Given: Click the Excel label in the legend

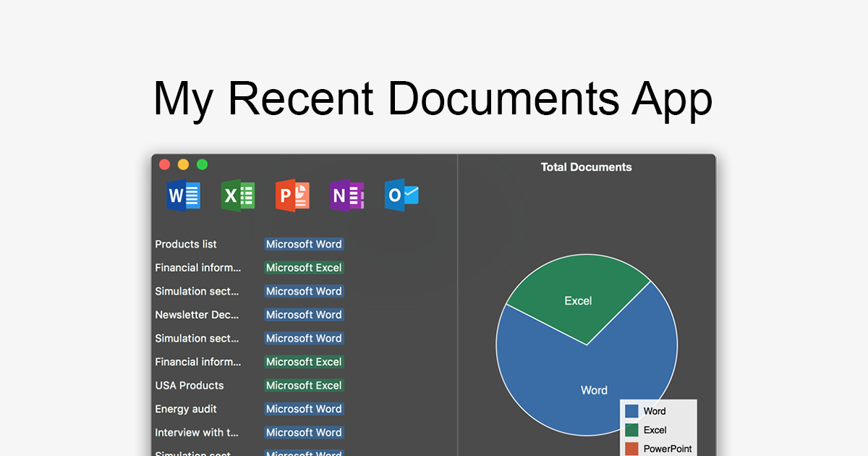Looking at the screenshot, I should coord(655,430).
